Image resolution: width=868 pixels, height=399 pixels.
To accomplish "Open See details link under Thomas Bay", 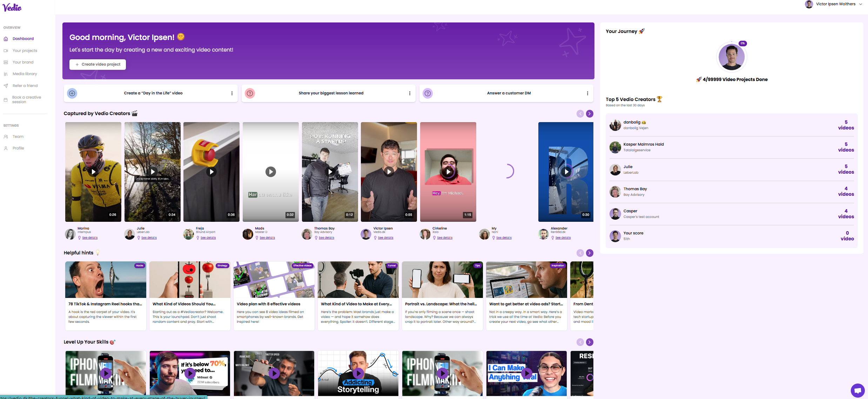I will coord(326,238).
